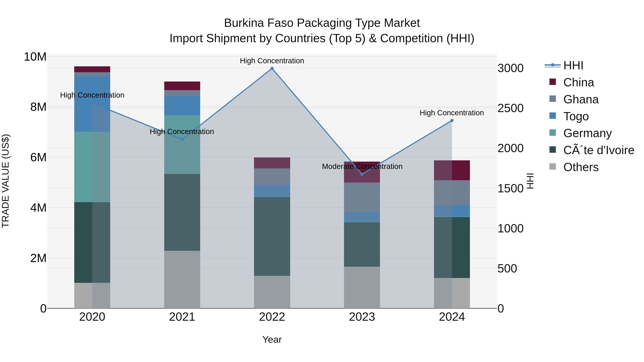The width and height of the screenshot is (644, 362).
Task: Click the 2024 x-axis label
Action: coord(452,317)
